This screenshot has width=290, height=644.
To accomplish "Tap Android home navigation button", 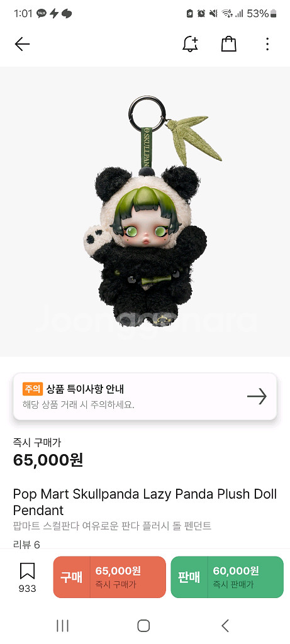I will pyautogui.click(x=143, y=626).
